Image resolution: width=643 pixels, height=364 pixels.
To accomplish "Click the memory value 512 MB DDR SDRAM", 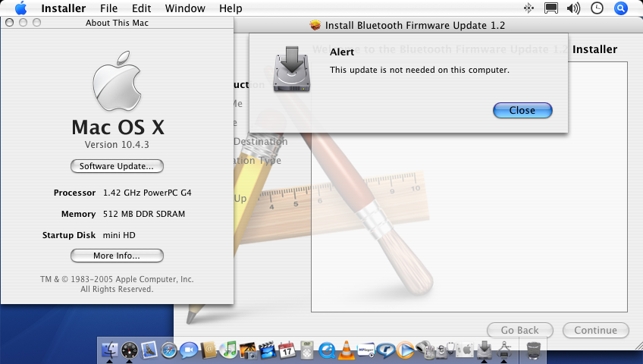I will point(144,214).
